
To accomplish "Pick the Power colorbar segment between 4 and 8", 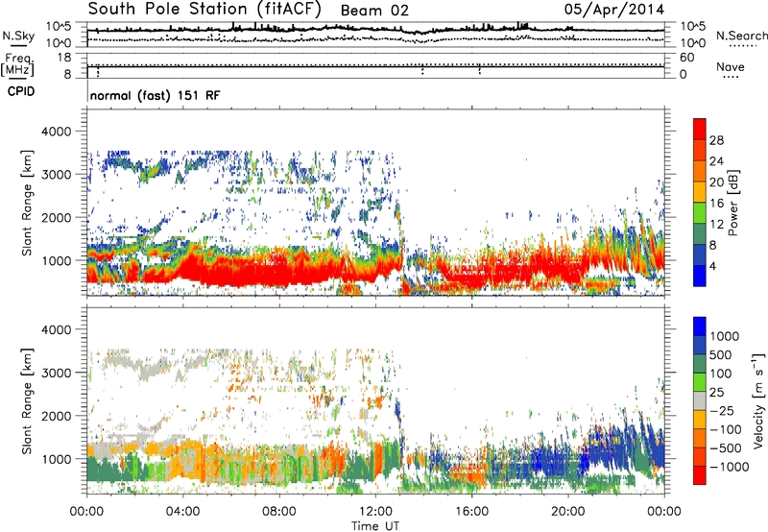I will [x=700, y=254].
